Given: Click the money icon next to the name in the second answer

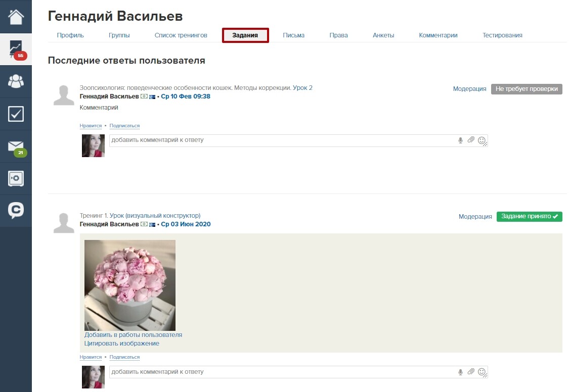Looking at the screenshot, I should pos(144,224).
